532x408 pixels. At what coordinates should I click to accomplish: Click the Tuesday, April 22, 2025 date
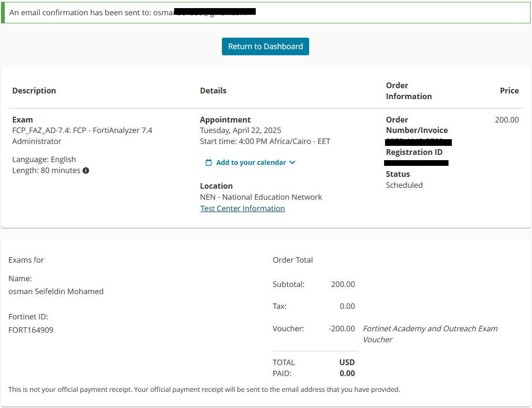(x=240, y=131)
